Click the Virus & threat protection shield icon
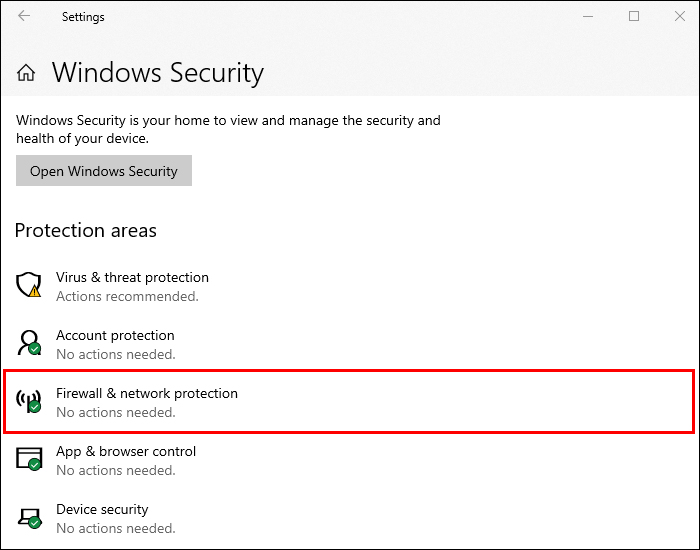Image resolution: width=700 pixels, height=550 pixels. click(x=29, y=285)
